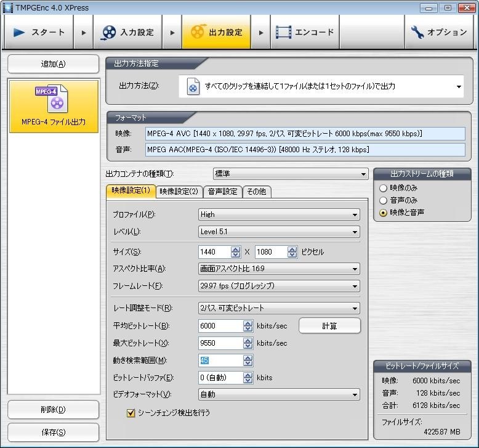Switch to the 音声設定 tab
Screen dimensions: 479x448
click(x=222, y=192)
